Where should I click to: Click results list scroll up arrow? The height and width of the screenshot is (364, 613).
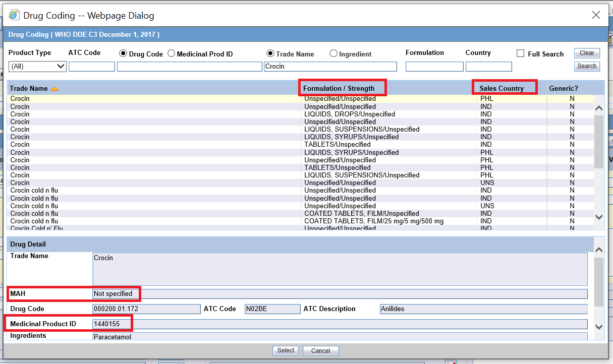click(599, 108)
